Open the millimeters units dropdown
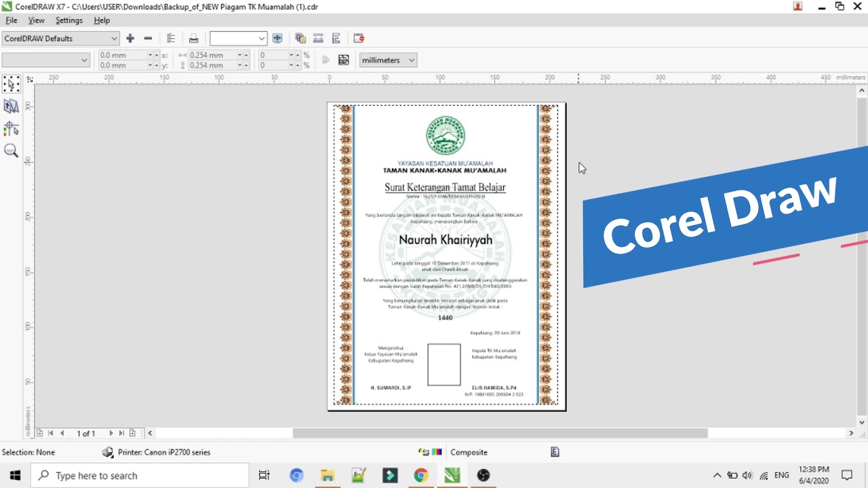 [388, 60]
